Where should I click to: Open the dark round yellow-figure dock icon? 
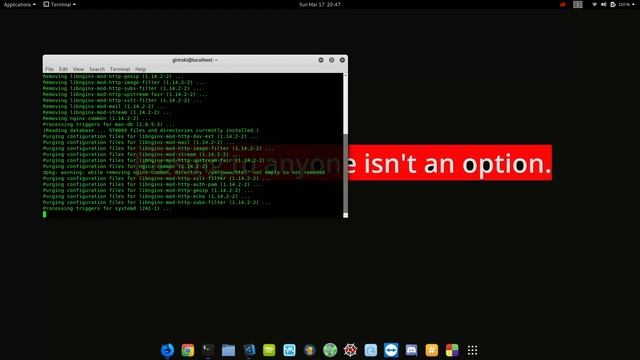(310, 350)
